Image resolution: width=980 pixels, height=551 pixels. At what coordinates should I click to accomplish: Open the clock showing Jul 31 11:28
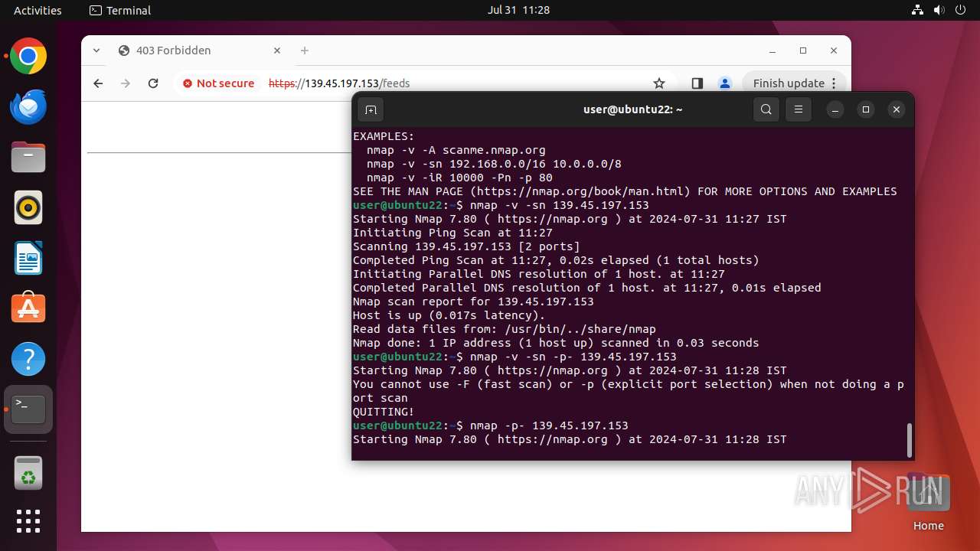pos(518,10)
